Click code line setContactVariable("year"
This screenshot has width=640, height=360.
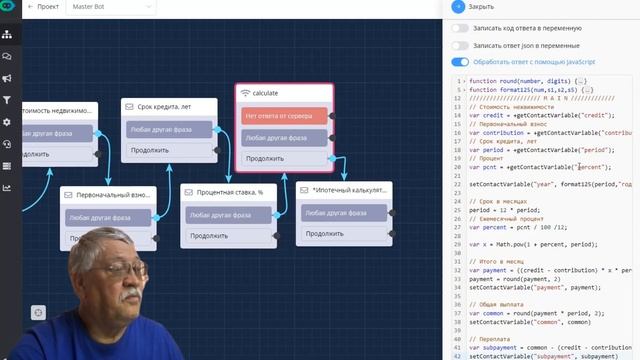550,184
